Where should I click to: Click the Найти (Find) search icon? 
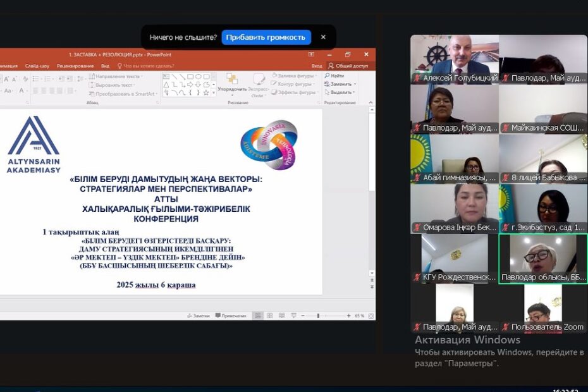point(327,76)
